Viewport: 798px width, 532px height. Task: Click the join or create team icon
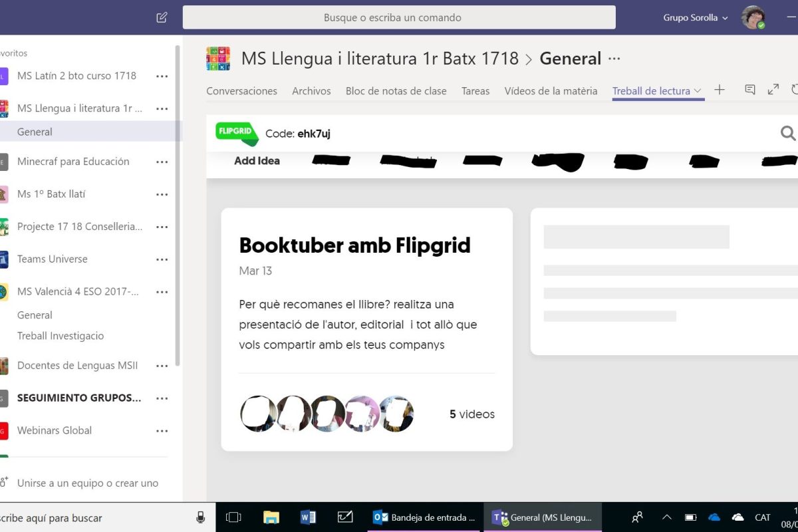coord(3,483)
